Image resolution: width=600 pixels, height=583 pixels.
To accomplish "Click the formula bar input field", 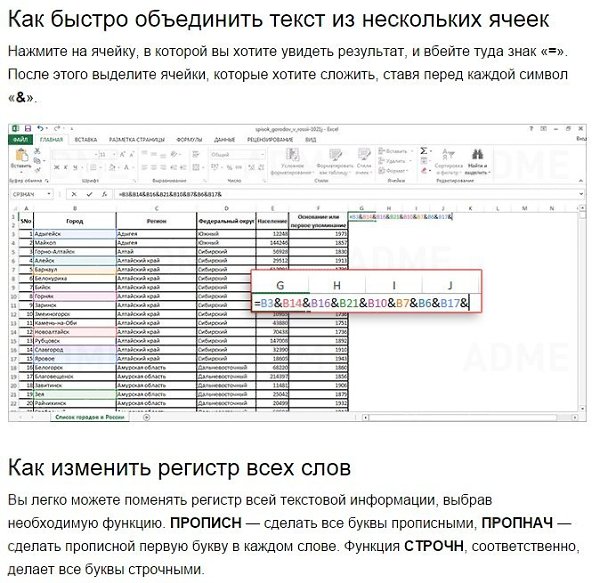I will tap(346, 194).
